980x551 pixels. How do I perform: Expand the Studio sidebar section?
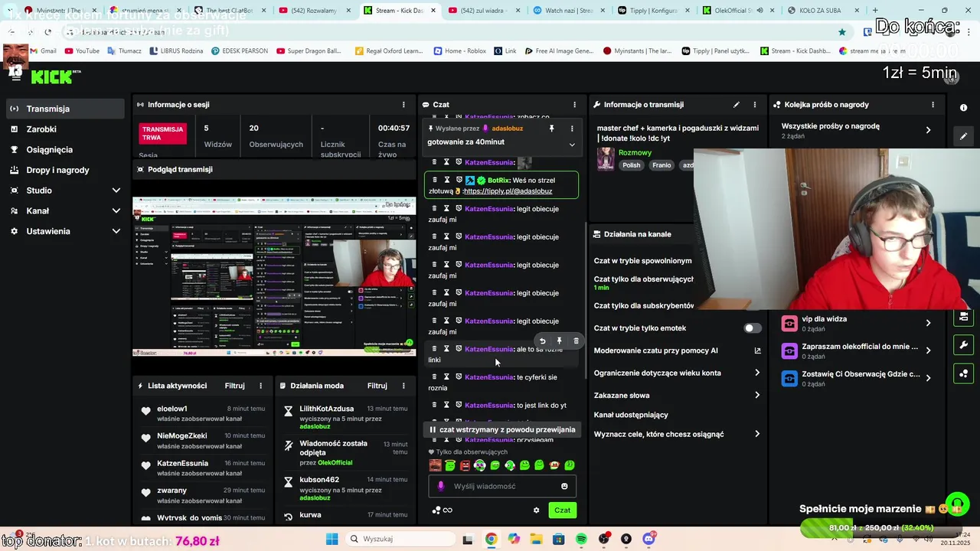(64, 191)
